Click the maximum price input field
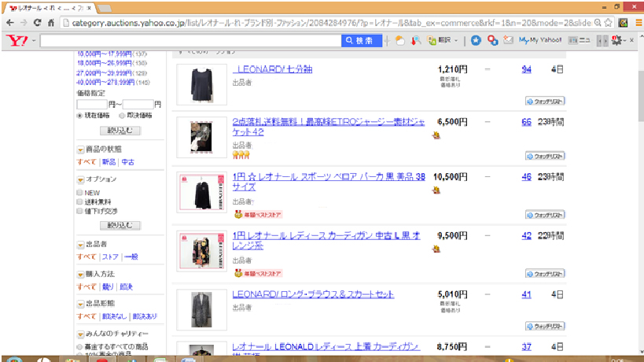The image size is (644, 362). click(138, 105)
